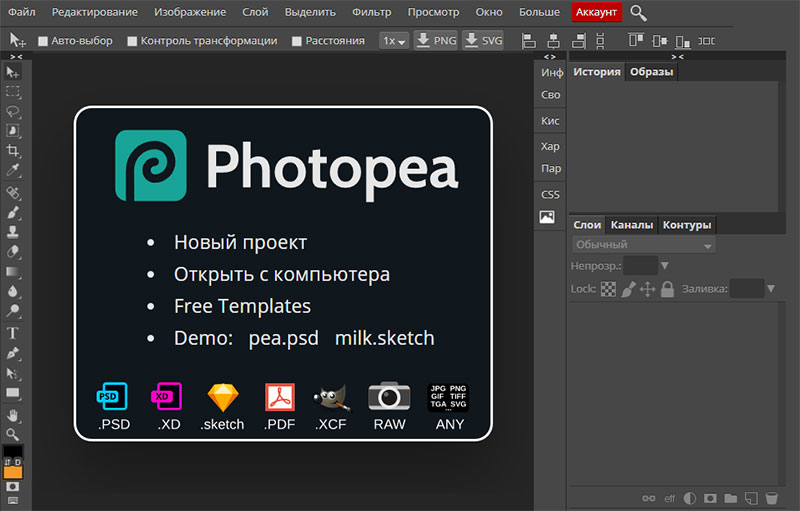Open the Обычный blend mode dropdown
This screenshot has height=511, width=800.
(x=643, y=245)
